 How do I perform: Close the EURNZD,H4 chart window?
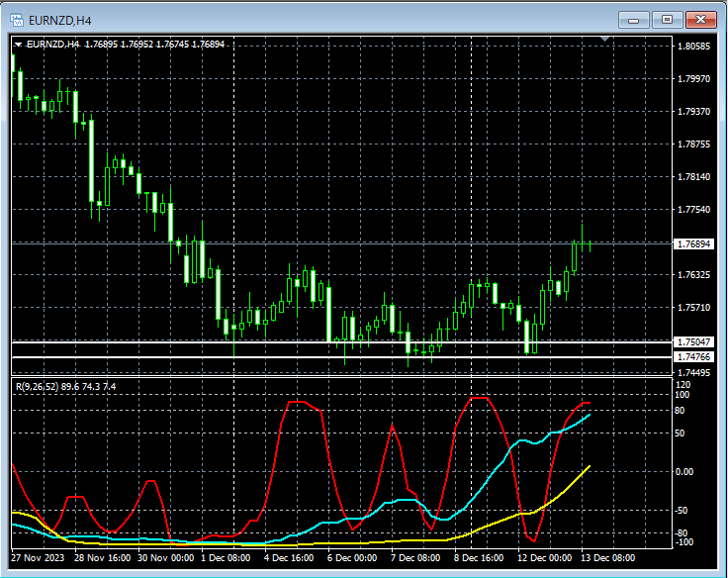point(700,20)
